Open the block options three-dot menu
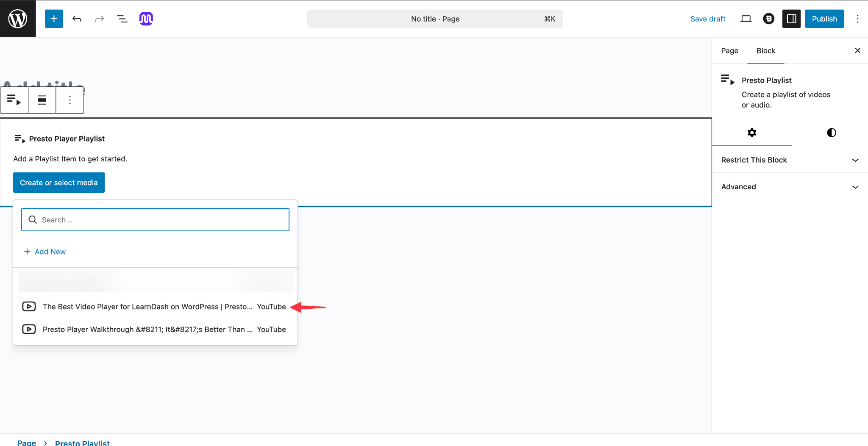This screenshot has width=868, height=446. (70, 100)
